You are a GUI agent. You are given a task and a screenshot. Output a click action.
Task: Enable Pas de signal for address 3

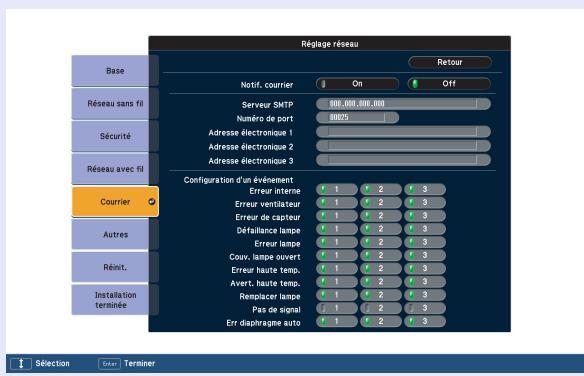[425, 308]
